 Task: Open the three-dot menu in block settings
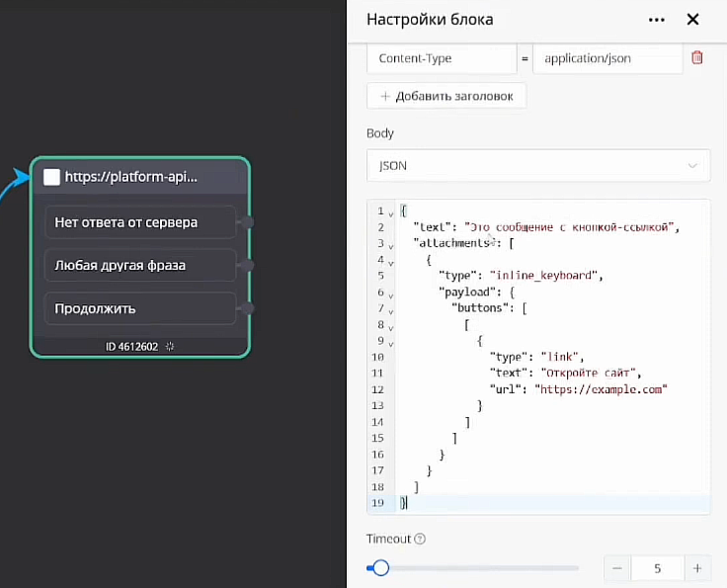[657, 19]
